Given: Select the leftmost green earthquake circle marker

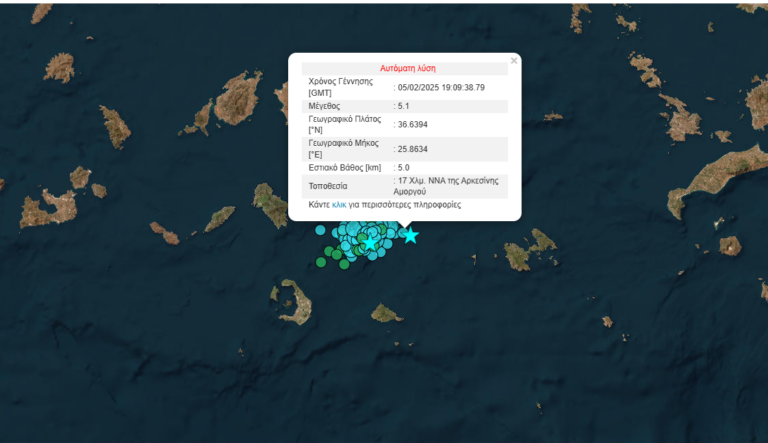Looking at the screenshot, I should [321, 263].
